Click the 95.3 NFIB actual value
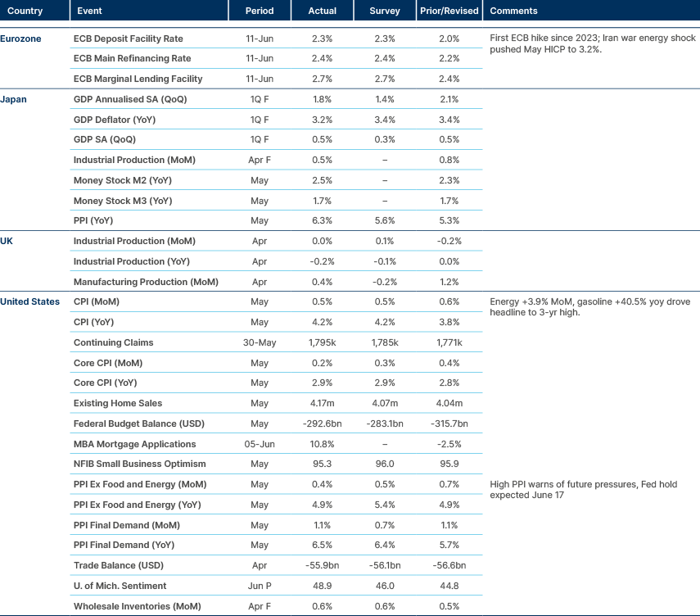Screen dimensions: 700x616 click(322, 464)
